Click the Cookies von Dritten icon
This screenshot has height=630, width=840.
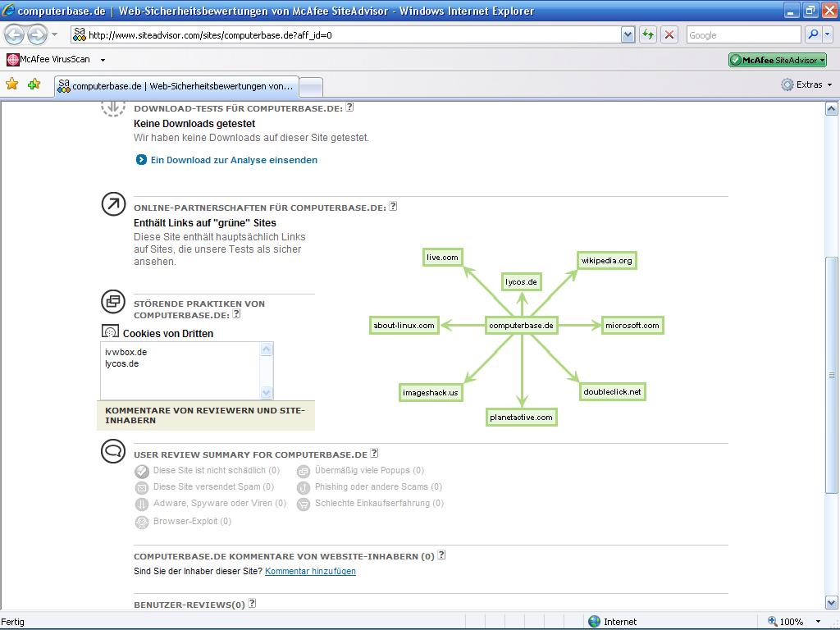click(111, 331)
